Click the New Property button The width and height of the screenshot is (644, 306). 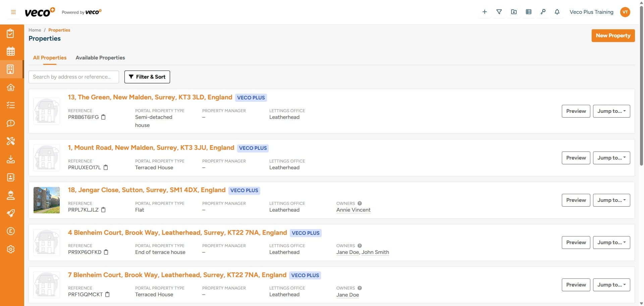(x=613, y=36)
